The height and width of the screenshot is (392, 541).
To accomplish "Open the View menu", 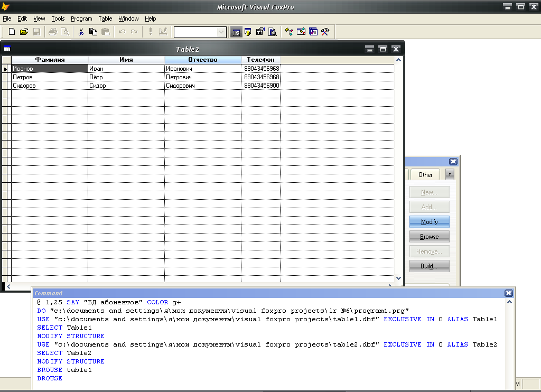I will (x=39, y=18).
